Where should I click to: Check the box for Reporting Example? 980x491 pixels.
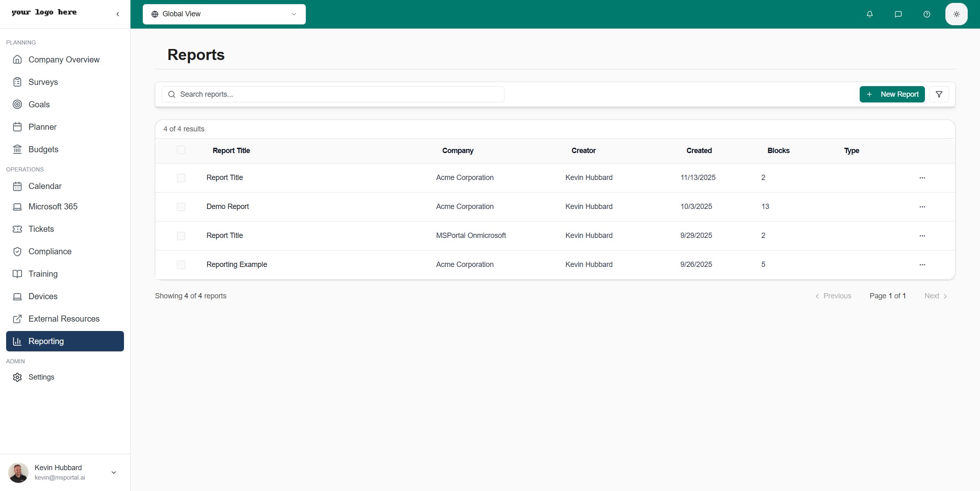(181, 265)
